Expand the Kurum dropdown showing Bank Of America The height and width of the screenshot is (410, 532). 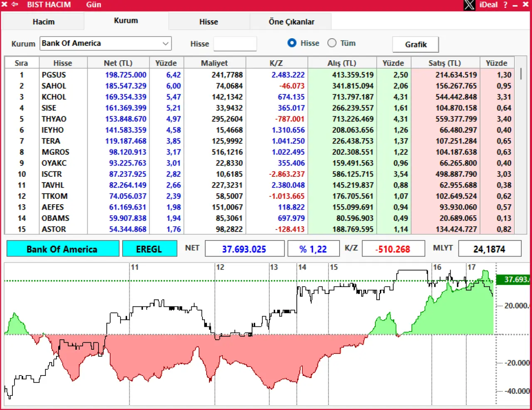106,43
